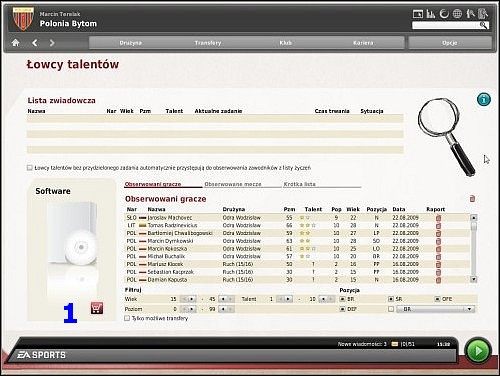Select the Obserwowani gracze tab
Viewport: 500px width, 376px height.
pyautogui.click(x=153, y=184)
